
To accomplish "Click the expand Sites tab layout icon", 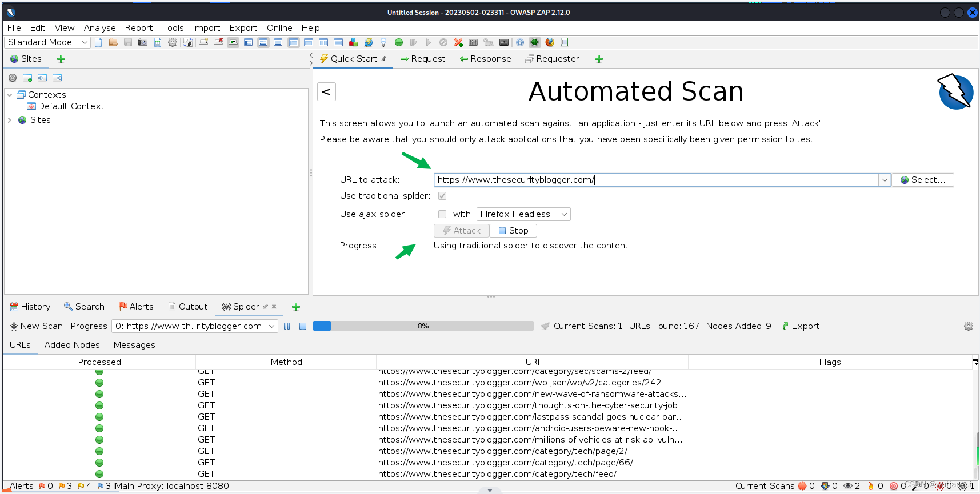I will coord(248,42).
